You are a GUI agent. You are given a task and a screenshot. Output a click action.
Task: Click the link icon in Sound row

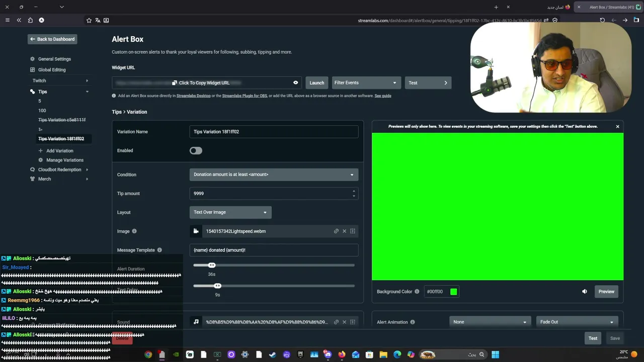[x=336, y=322]
